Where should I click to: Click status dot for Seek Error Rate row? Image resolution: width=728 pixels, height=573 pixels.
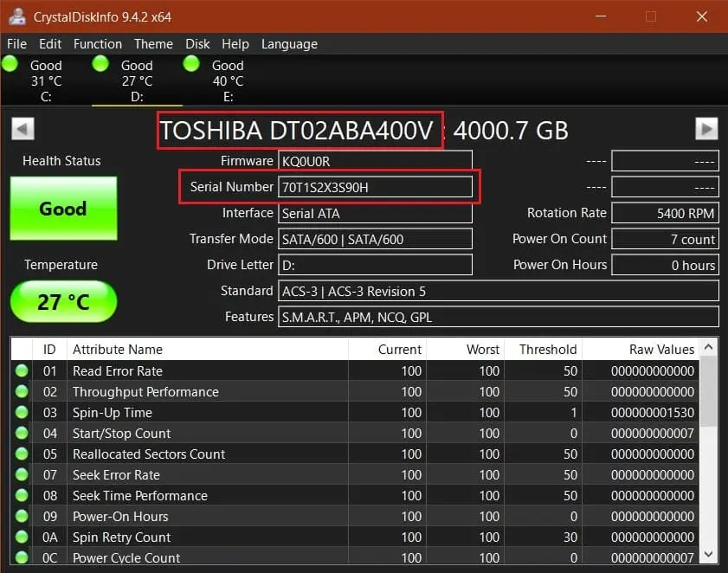pyautogui.click(x=22, y=474)
